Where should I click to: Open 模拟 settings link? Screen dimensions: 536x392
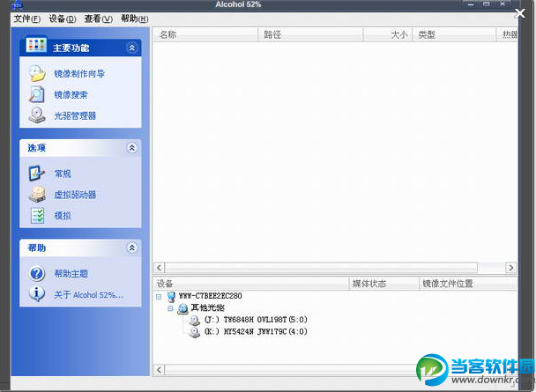pyautogui.click(x=63, y=216)
